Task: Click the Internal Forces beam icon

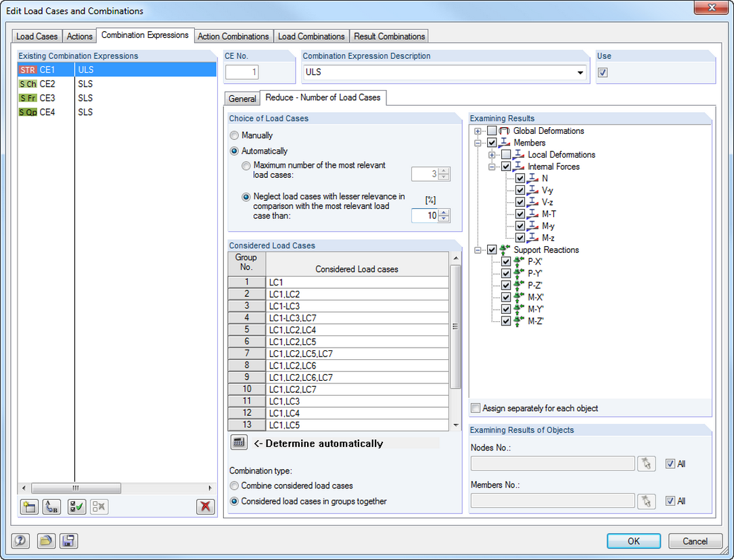Action: click(x=519, y=166)
